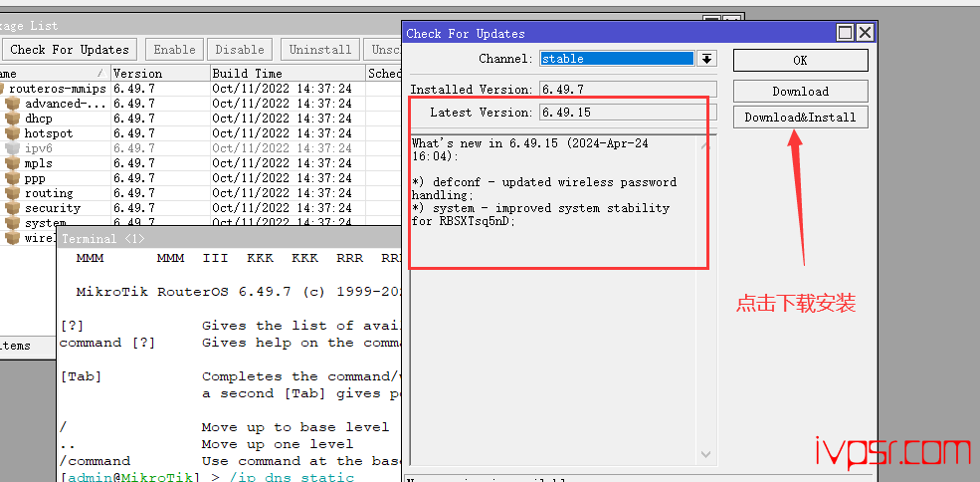Click the Installed Version field 6.49.7

(628, 90)
